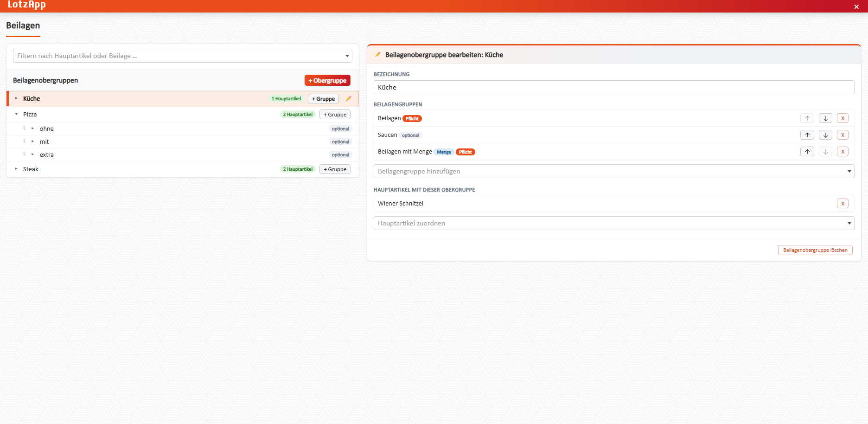868x424 pixels.
Task: Add a Gruppe to Küche
Action: click(x=323, y=99)
